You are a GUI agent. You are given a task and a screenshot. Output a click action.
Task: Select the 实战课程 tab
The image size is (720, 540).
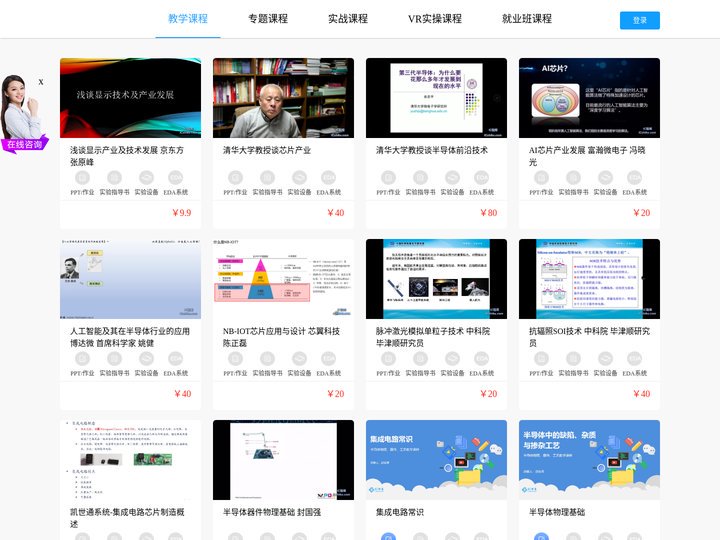(x=348, y=19)
